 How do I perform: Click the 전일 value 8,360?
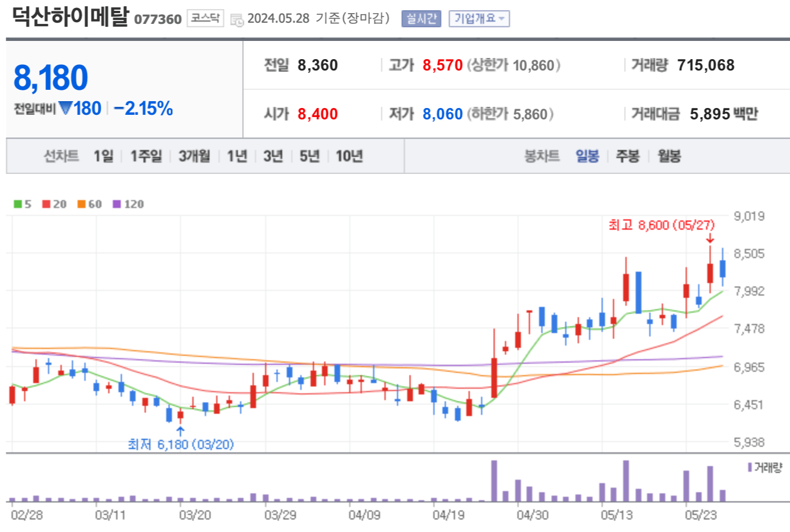coord(318,65)
